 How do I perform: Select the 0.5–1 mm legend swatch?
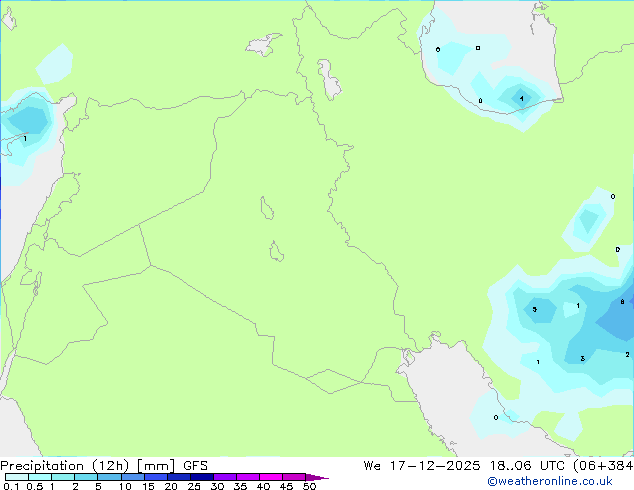40,477
